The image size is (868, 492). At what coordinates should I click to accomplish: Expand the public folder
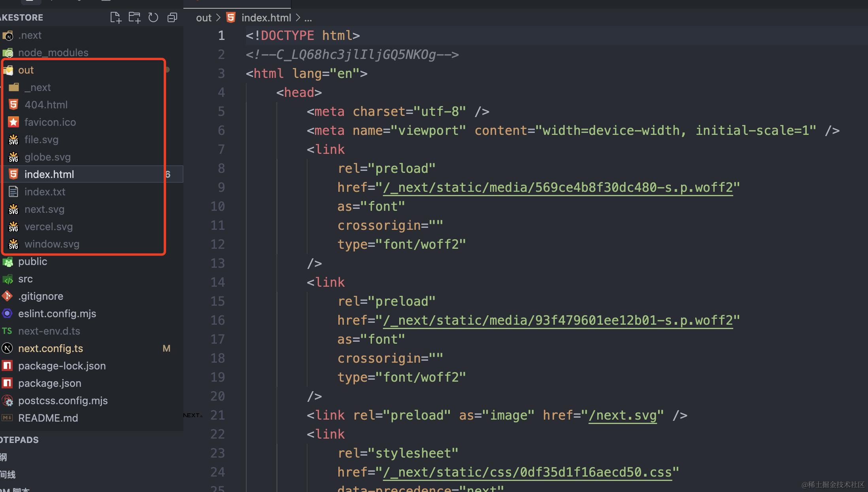coord(32,261)
